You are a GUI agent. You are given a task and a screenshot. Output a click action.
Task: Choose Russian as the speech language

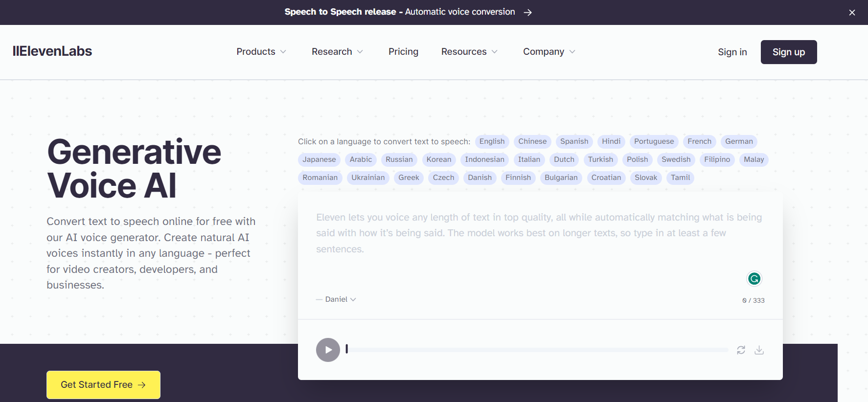tap(399, 159)
